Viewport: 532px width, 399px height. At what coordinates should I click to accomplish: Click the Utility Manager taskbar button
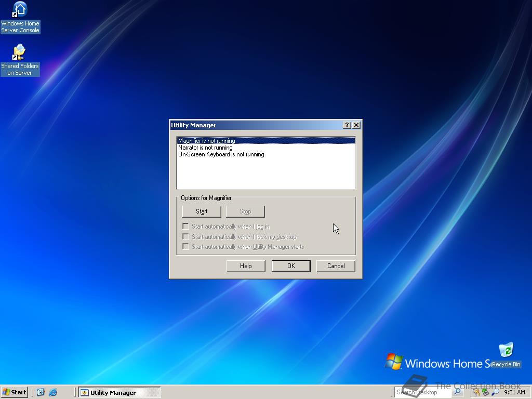pyautogui.click(x=119, y=392)
